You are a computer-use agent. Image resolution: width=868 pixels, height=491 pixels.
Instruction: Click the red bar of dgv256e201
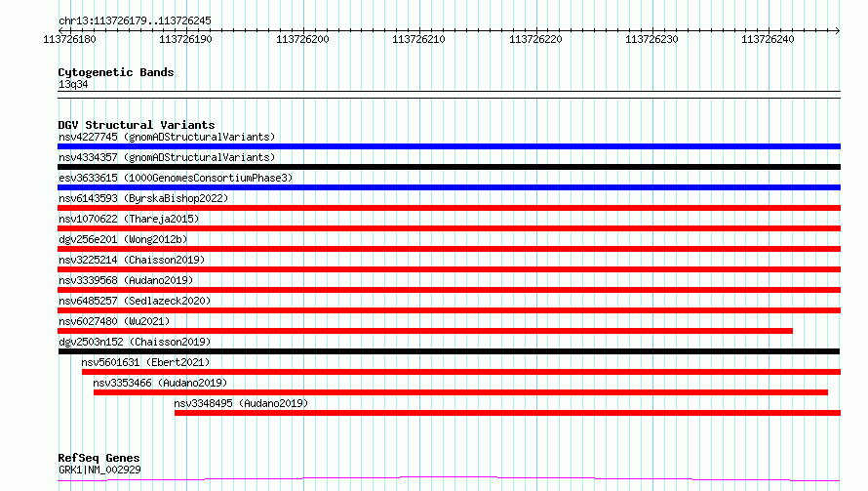point(449,249)
